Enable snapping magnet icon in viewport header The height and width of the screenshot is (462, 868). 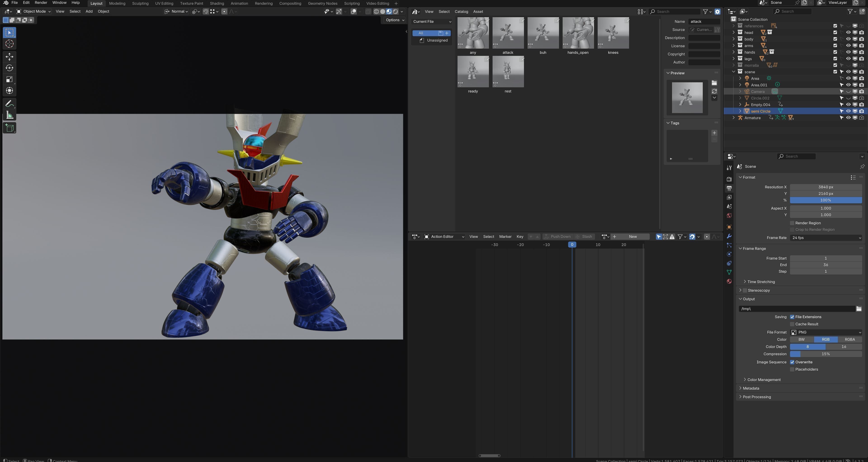[x=205, y=12]
